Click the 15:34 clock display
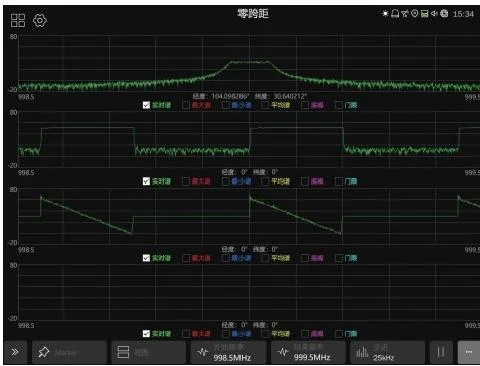This screenshot has height=366, width=480. (463, 14)
